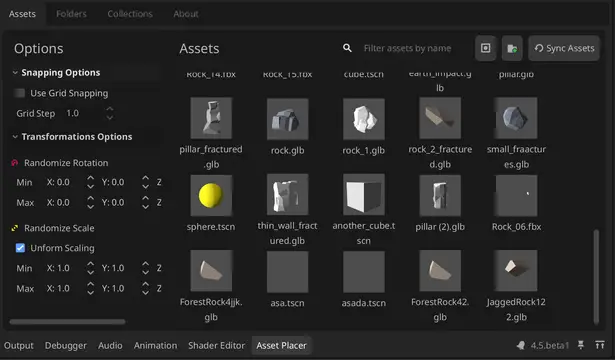
Task: Select the rock_2_fractured.glb thumbnail
Action: tap(440, 118)
